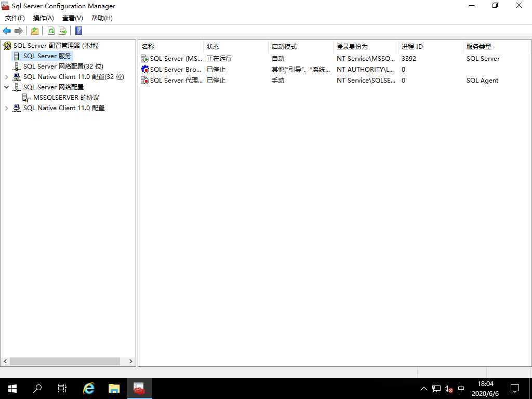Click the MSSQLSERVER 的协议 icon
This screenshot has height=399, width=532.
[26, 98]
